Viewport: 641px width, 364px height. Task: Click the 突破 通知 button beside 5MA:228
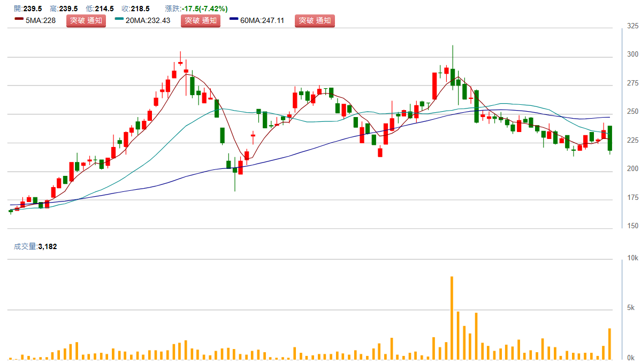[86, 21]
